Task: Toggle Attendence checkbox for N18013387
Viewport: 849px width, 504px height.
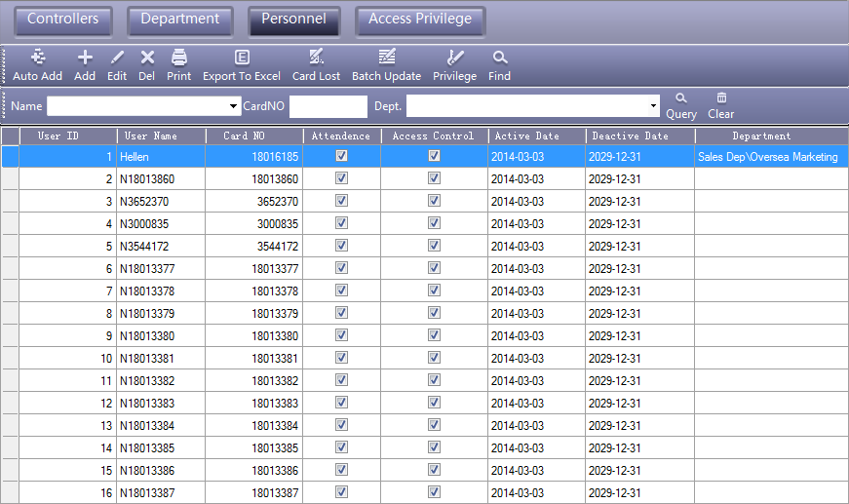Action: tap(342, 492)
